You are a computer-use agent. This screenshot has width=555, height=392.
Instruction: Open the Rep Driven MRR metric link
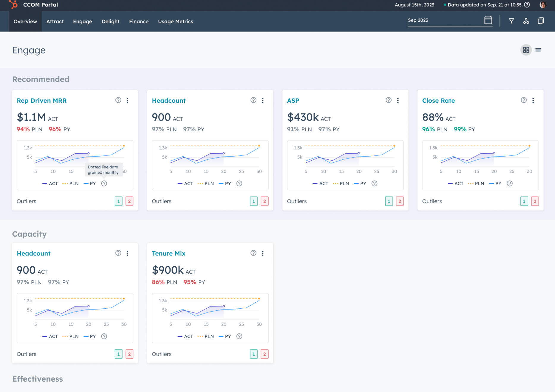point(42,100)
